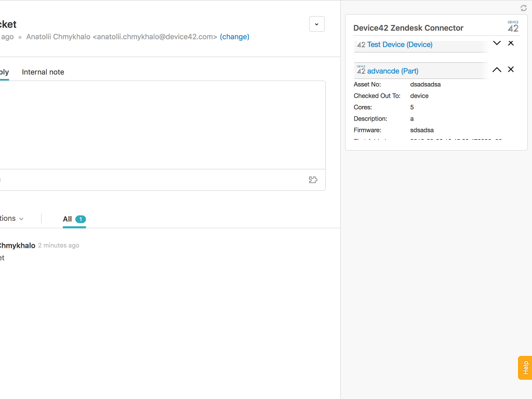This screenshot has height=399, width=532.
Task: Remove the advancde Part entry with X
Action: (511, 70)
